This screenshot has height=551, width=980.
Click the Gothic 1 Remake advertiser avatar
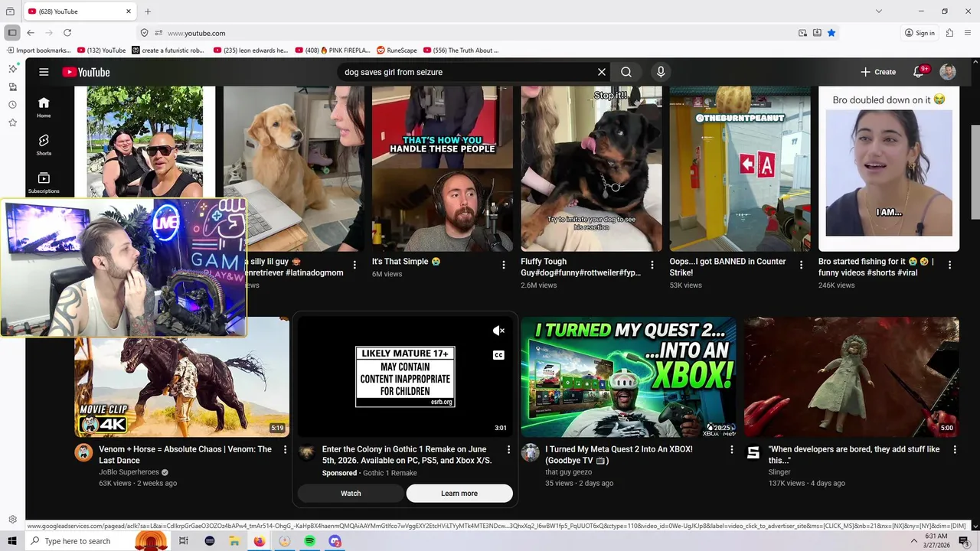(x=306, y=452)
